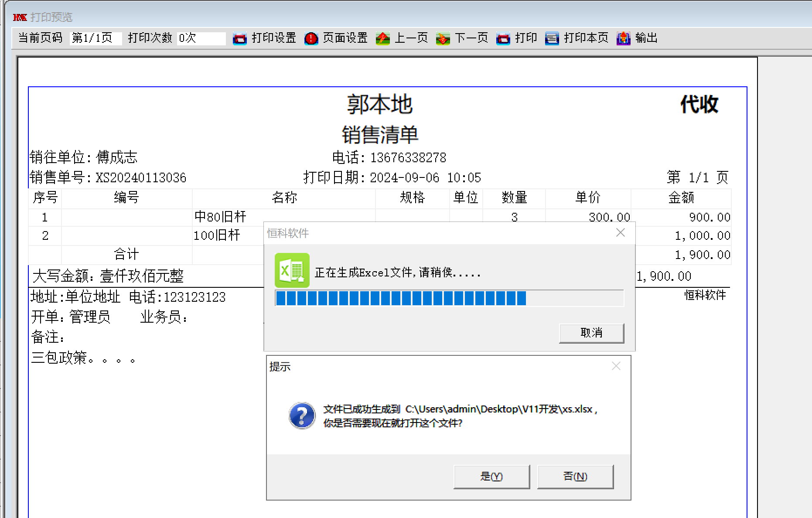The height and width of the screenshot is (518, 812).
Task: Close the 恒科软件 progress dialog
Action: pos(621,233)
